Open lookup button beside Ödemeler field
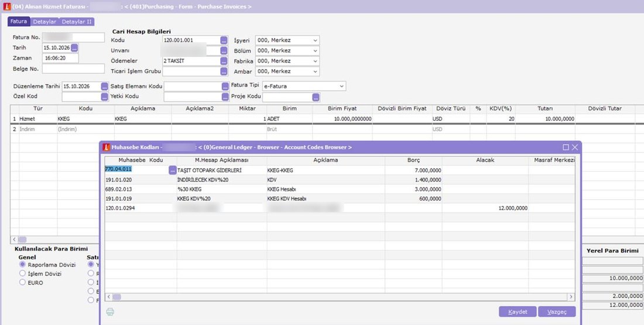This screenshot has width=644, height=325. pos(224,61)
